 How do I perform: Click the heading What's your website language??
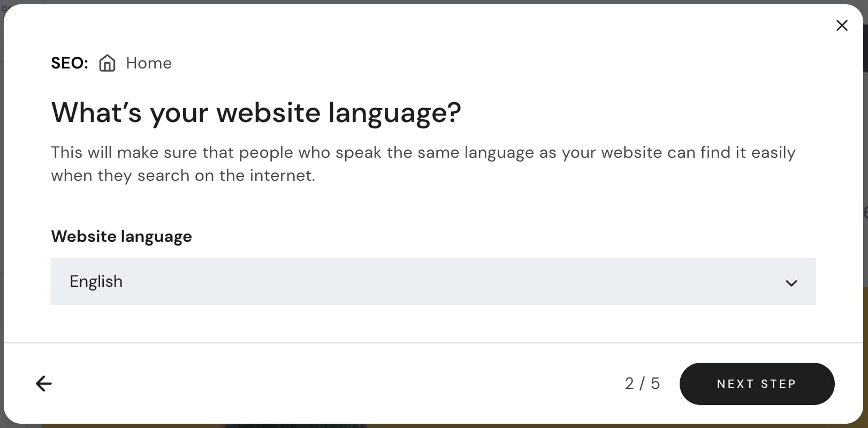point(256,112)
